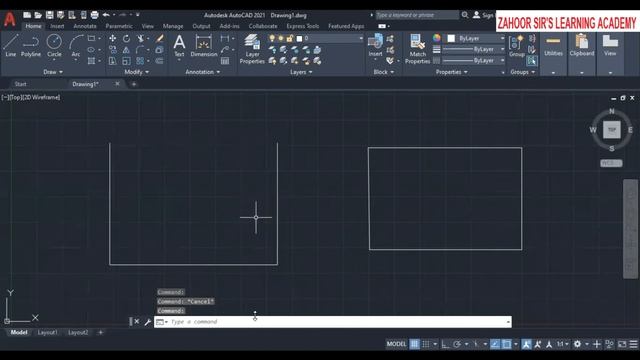Toggle Snap mode in status bar
Image resolution: width=640 pixels, height=360 pixels.
coord(426,344)
